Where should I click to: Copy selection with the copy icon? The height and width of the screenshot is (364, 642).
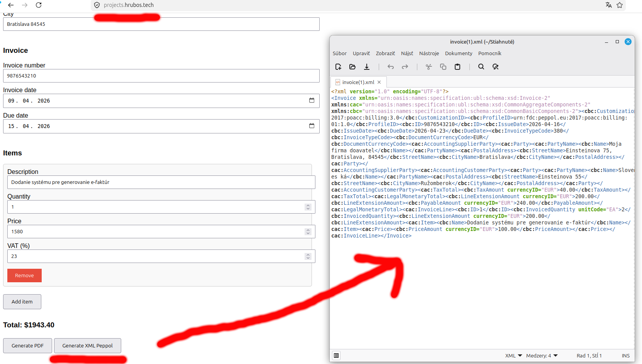pos(443,67)
